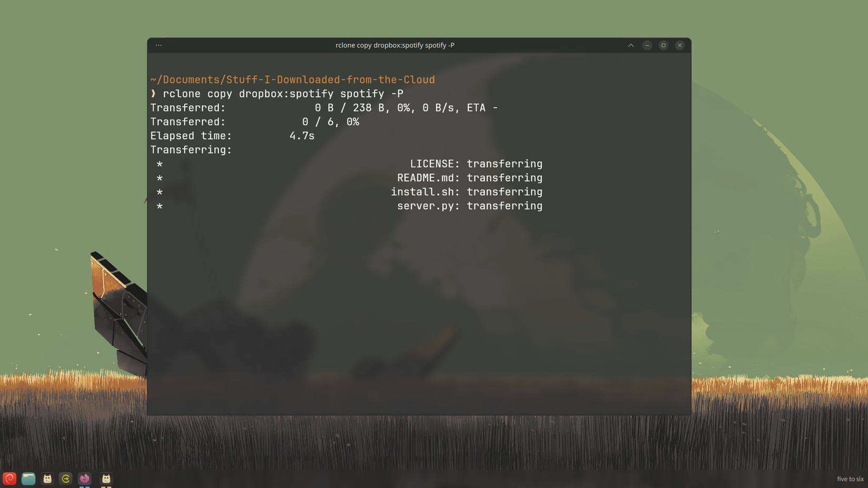868x488 pixels.
Task: Click the 'Elapsed time: 4.7s' line
Action: click(233, 136)
